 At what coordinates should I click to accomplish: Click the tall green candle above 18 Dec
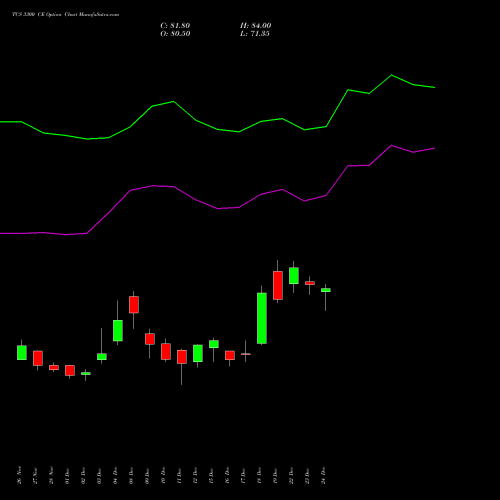click(262, 318)
